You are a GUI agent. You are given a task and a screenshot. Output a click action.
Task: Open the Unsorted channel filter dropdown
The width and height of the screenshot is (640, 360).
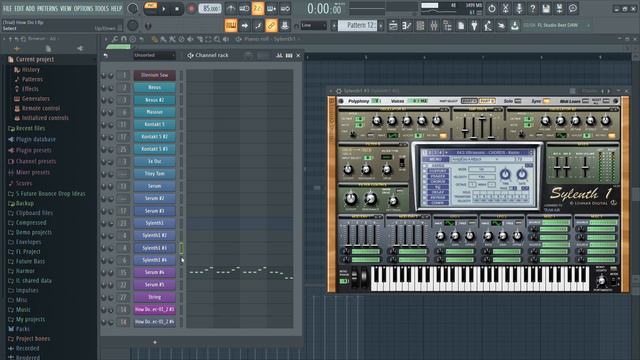(154, 55)
